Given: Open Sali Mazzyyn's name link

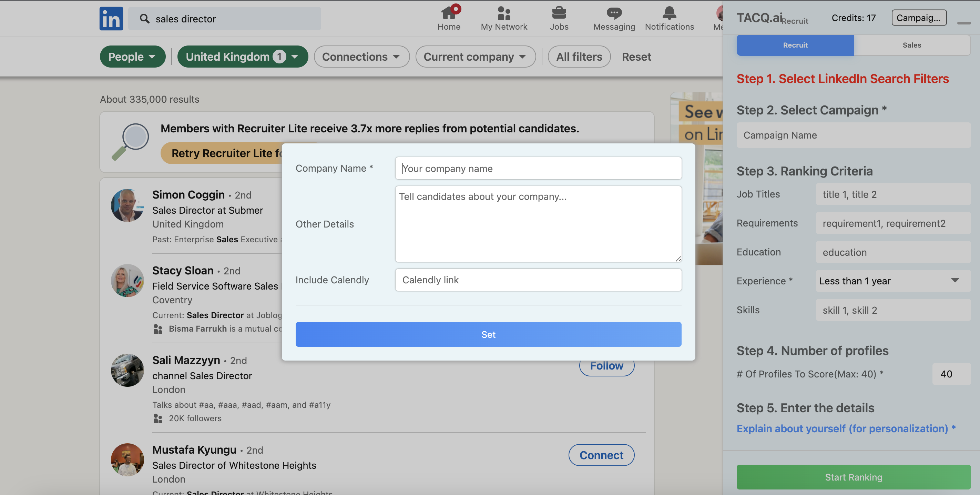Looking at the screenshot, I should click(186, 360).
